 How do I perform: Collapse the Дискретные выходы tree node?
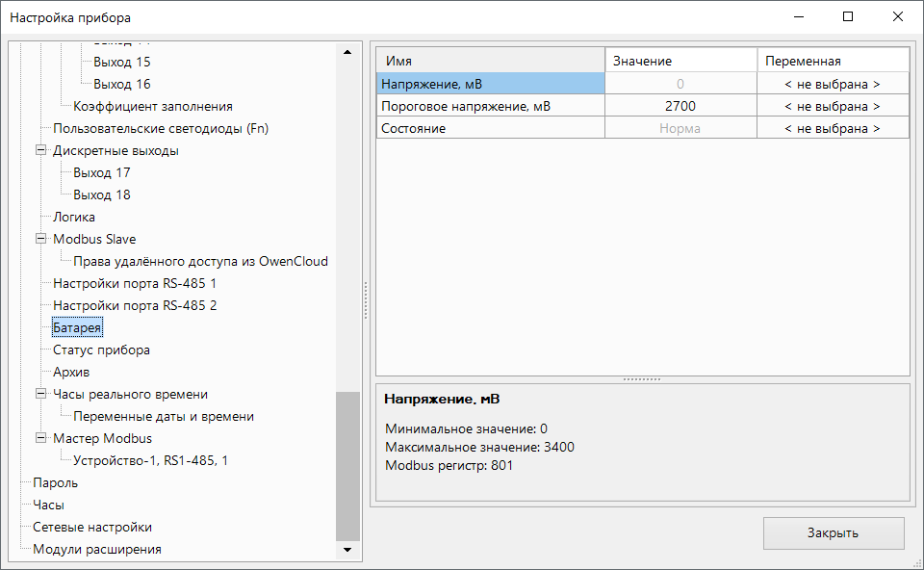click(40, 151)
